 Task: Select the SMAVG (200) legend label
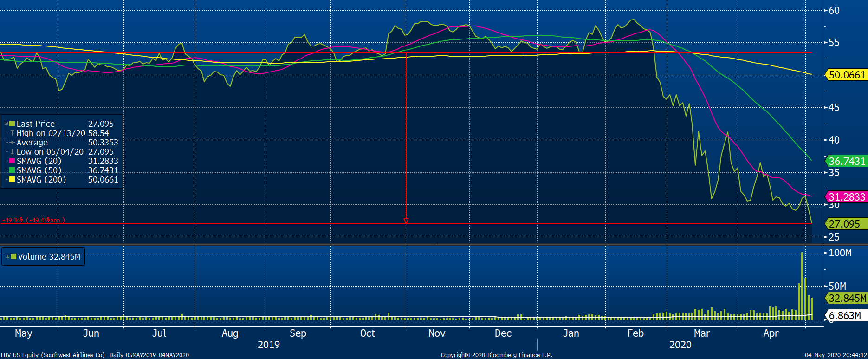point(41,179)
